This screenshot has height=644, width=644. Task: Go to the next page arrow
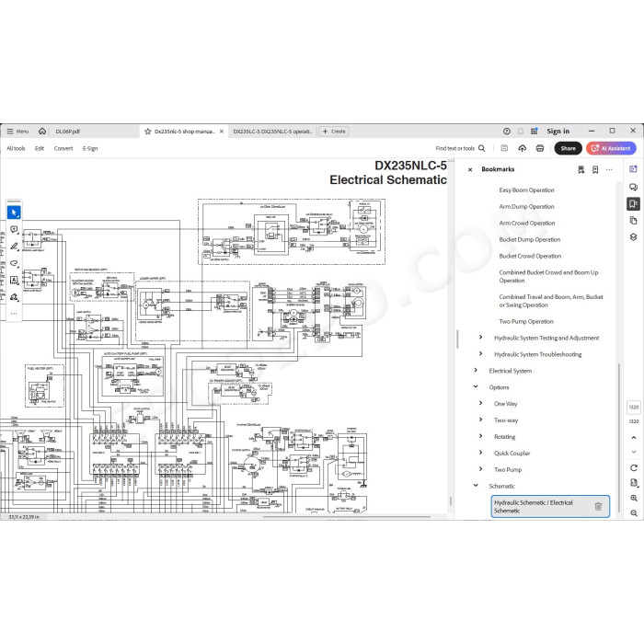tap(634, 452)
